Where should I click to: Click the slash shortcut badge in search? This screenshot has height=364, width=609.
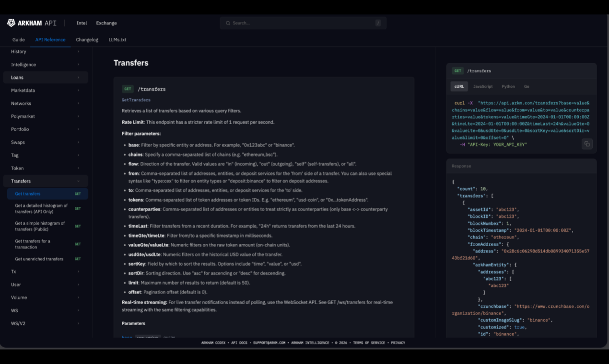(x=378, y=23)
